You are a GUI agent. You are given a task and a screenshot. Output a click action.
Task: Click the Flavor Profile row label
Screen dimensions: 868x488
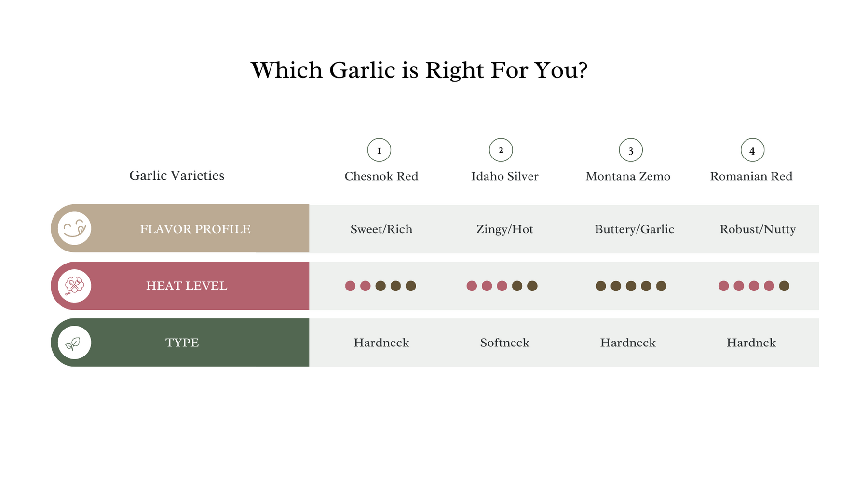coord(195,229)
